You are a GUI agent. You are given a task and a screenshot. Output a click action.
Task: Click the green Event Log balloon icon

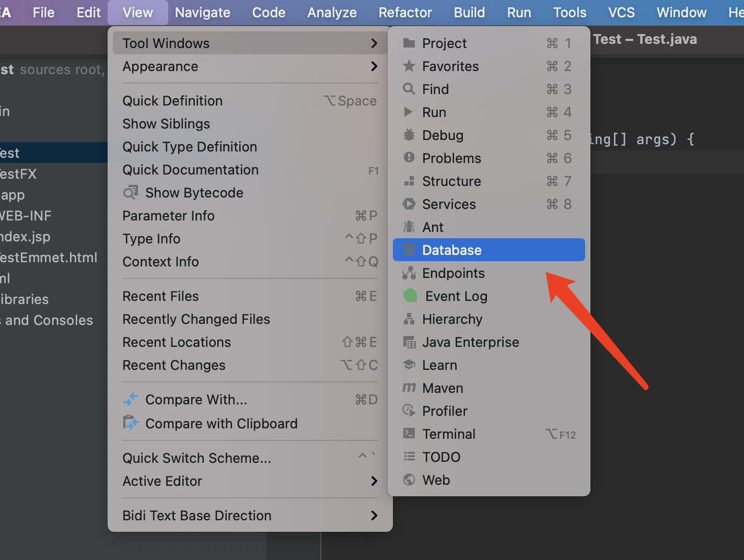click(410, 296)
